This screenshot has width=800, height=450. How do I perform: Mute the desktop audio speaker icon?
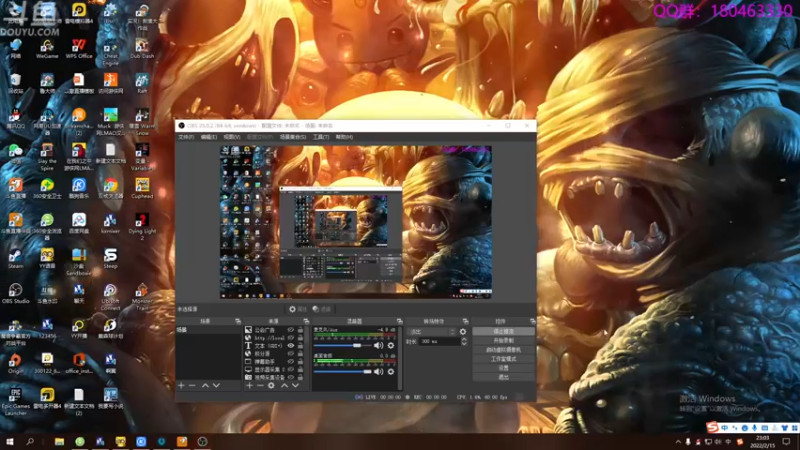tap(378, 371)
